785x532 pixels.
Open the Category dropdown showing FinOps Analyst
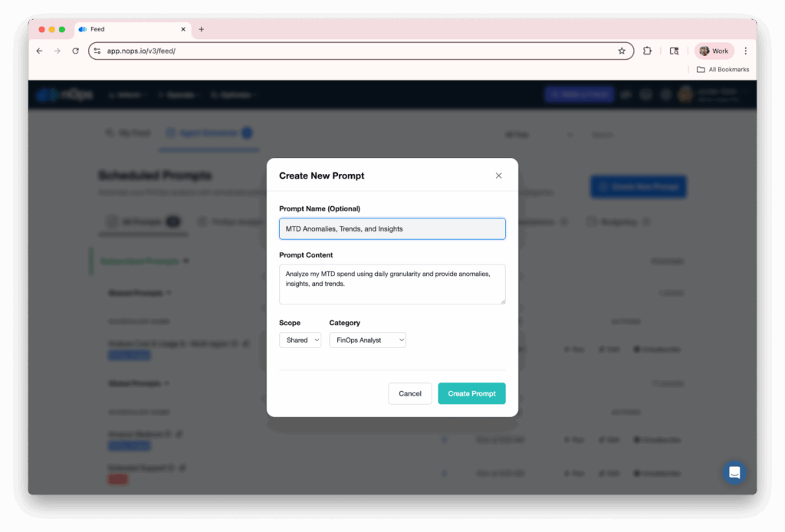[x=367, y=340]
